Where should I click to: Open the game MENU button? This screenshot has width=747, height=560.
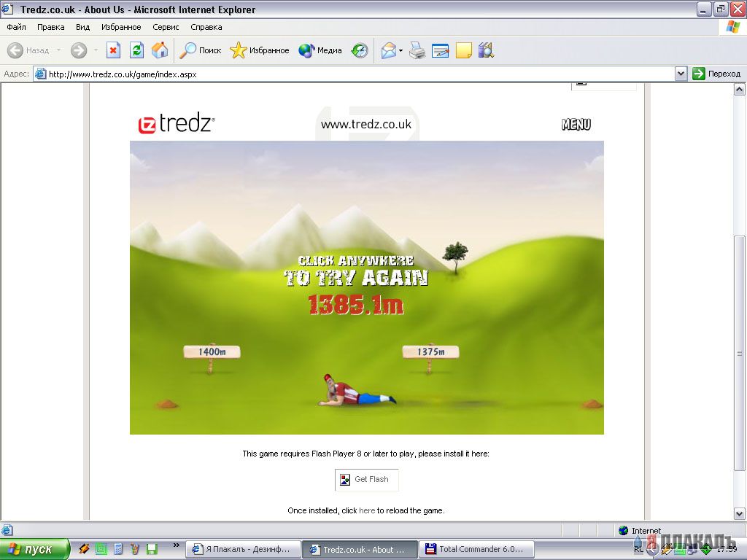click(576, 124)
